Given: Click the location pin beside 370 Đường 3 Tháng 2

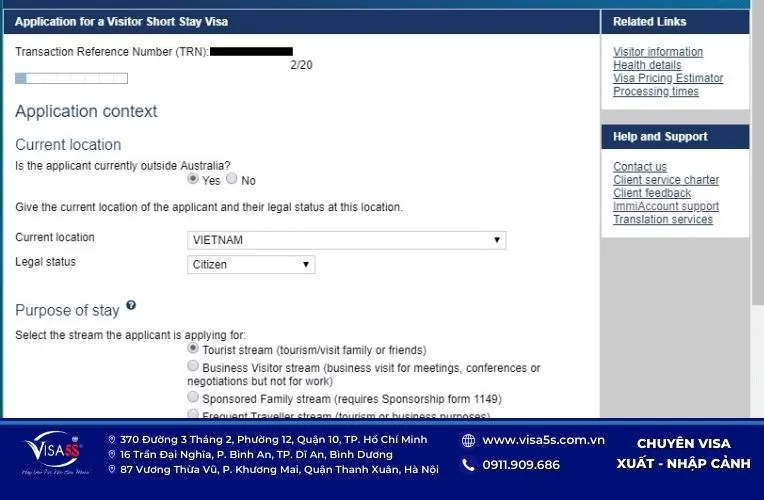Looking at the screenshot, I should click(x=112, y=440).
